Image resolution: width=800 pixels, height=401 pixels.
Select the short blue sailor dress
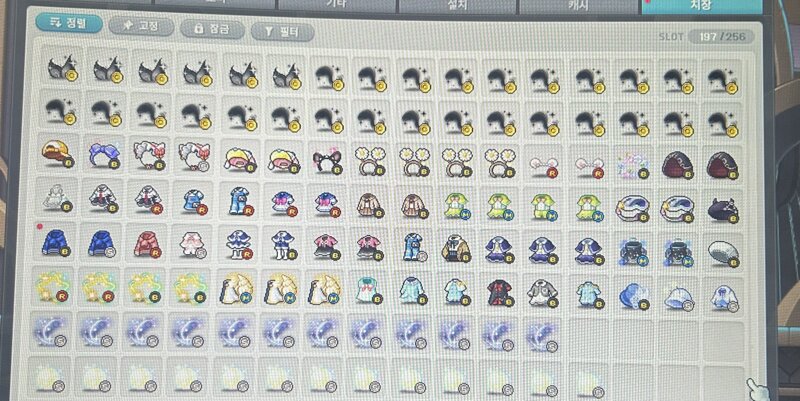pos(194,200)
